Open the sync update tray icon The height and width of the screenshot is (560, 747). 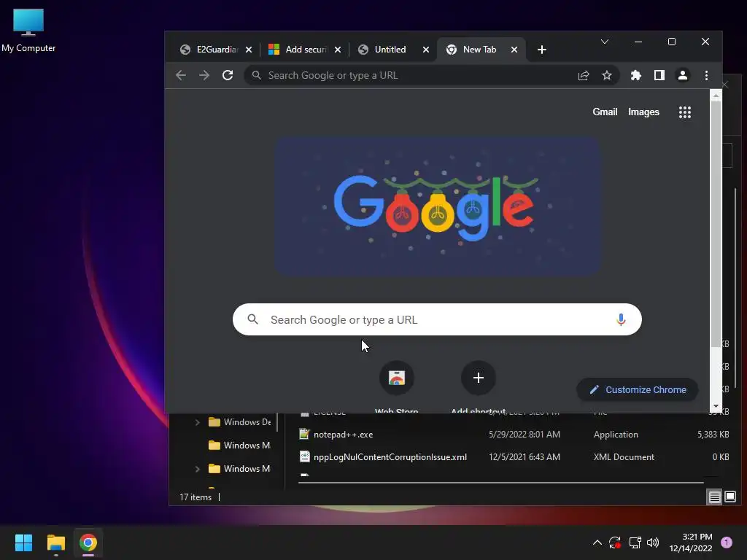[614, 542]
